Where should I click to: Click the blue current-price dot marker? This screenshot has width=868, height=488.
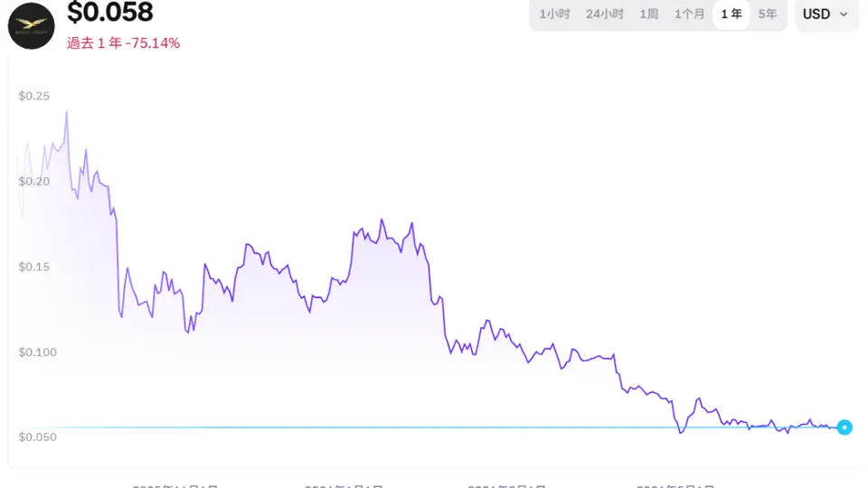[x=844, y=427]
